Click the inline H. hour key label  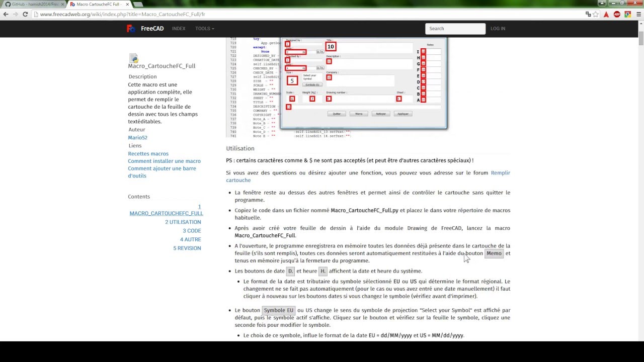pyautogui.click(x=323, y=271)
